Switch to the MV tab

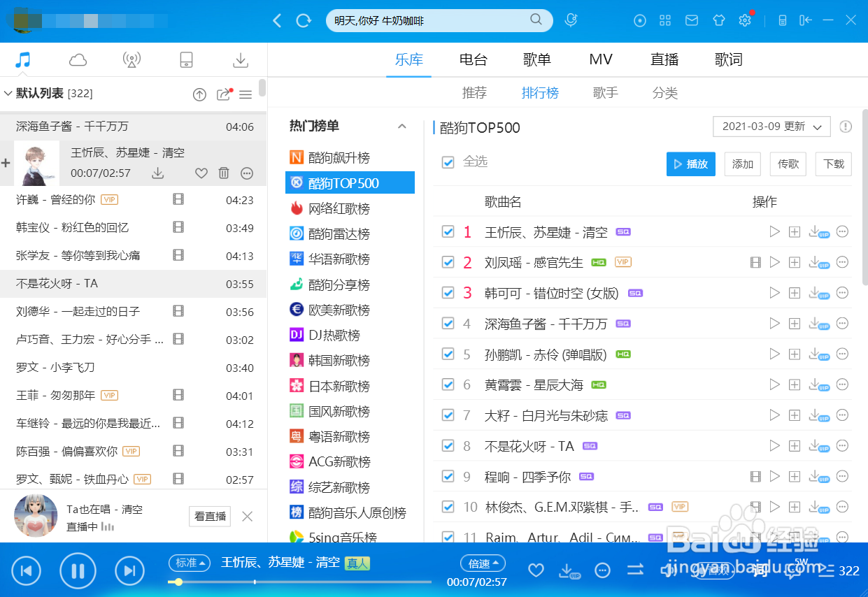click(x=601, y=59)
